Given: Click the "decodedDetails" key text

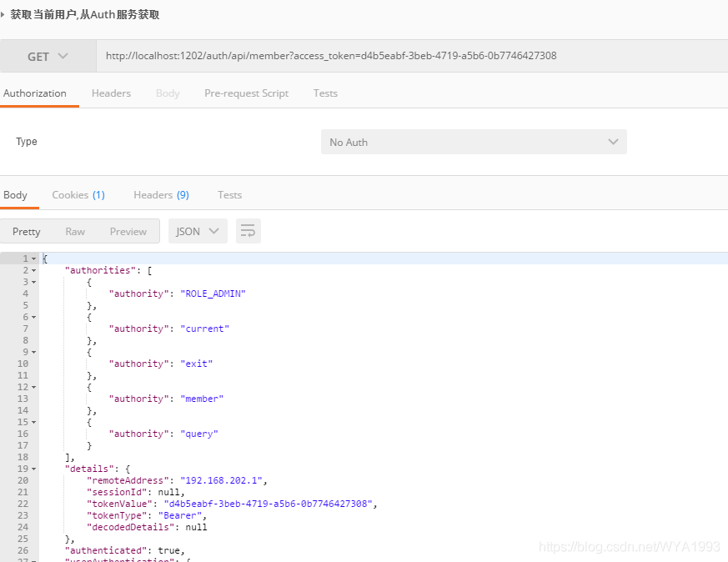Looking at the screenshot, I should point(130,527).
